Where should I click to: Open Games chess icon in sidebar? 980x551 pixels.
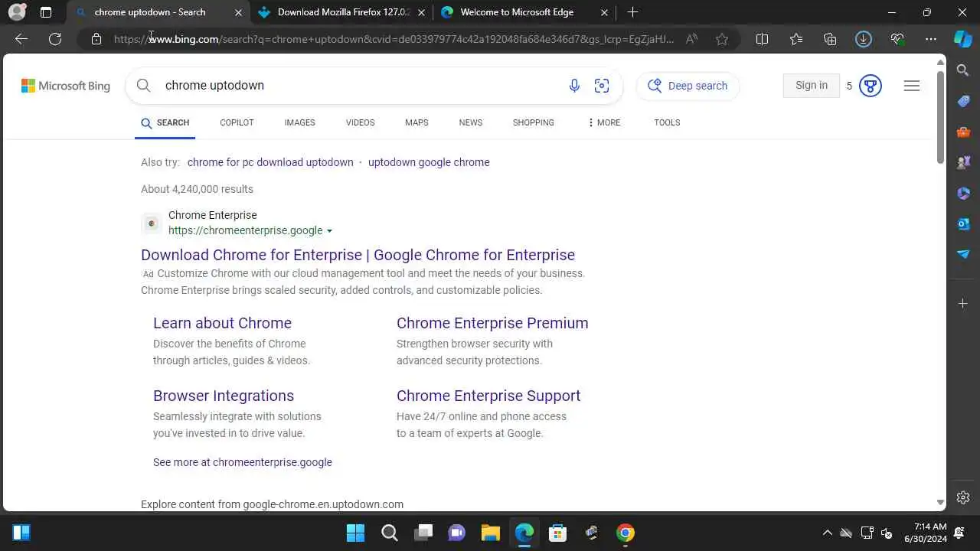tap(963, 162)
